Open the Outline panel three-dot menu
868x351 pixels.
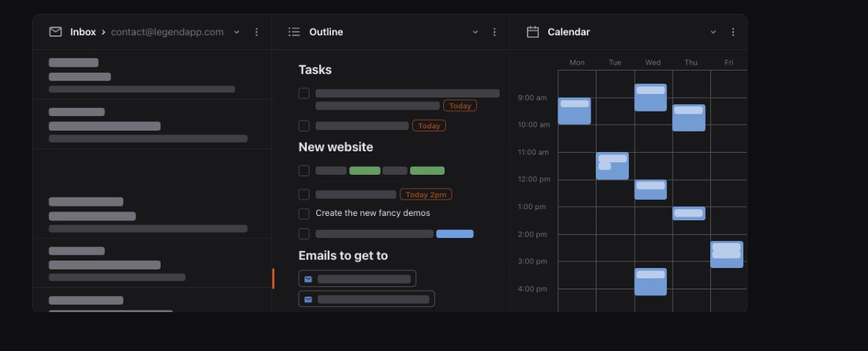tap(495, 32)
